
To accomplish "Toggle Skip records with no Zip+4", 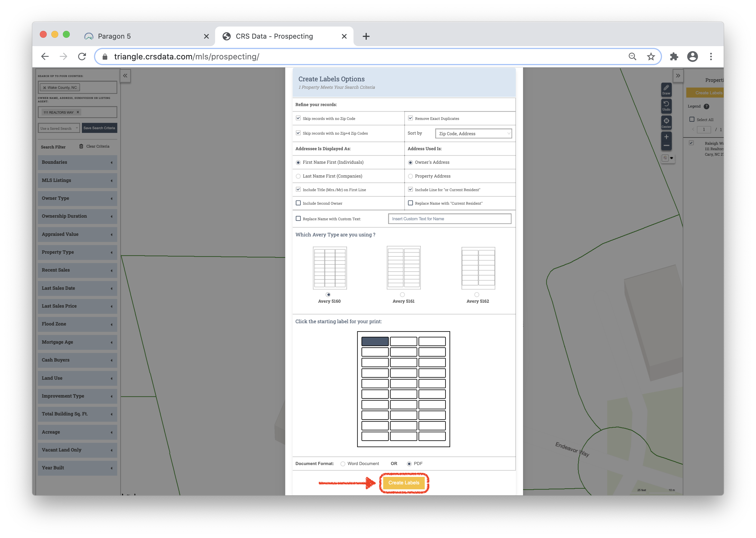I will click(298, 133).
